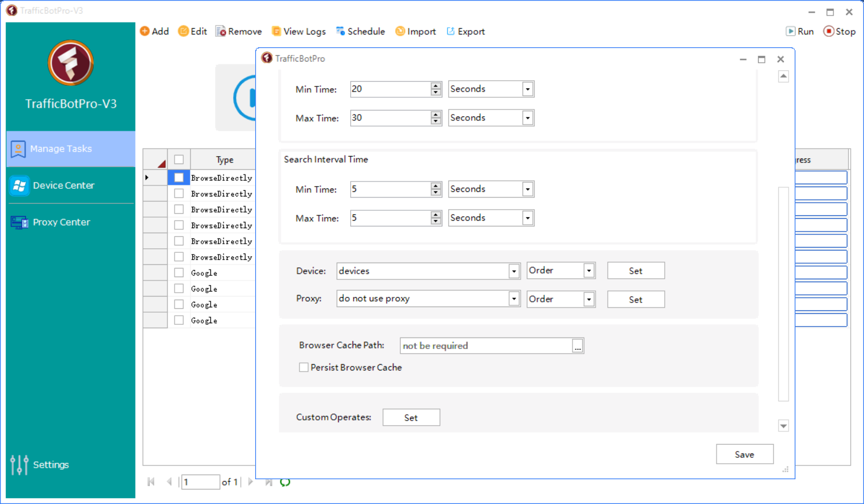The image size is (864, 504).
Task: Select the last BrowseDirectly row Type cell
Action: pyautogui.click(x=222, y=257)
